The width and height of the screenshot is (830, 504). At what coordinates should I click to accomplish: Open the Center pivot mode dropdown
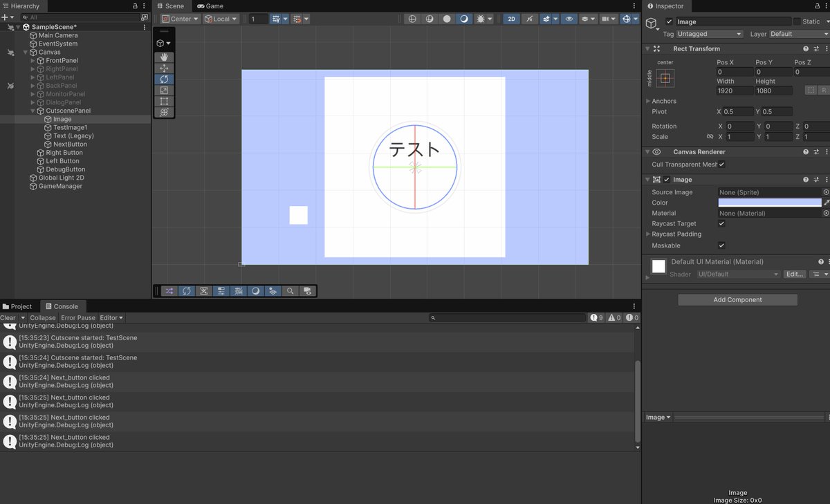[181, 19]
